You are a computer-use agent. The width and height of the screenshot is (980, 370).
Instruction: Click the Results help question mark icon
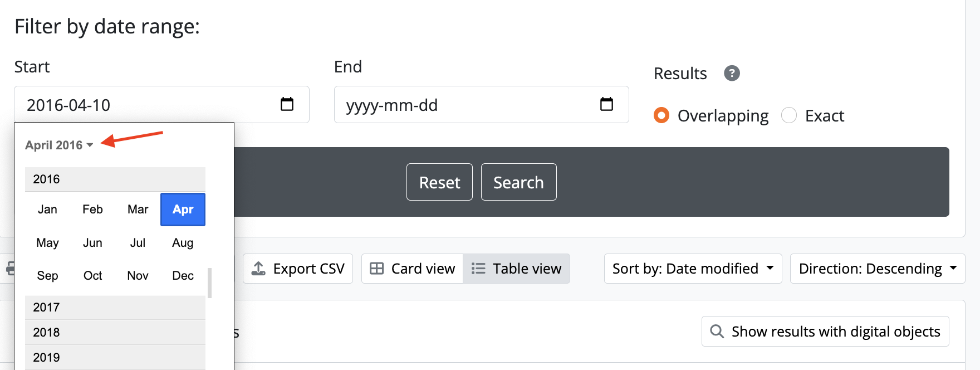coord(732,73)
